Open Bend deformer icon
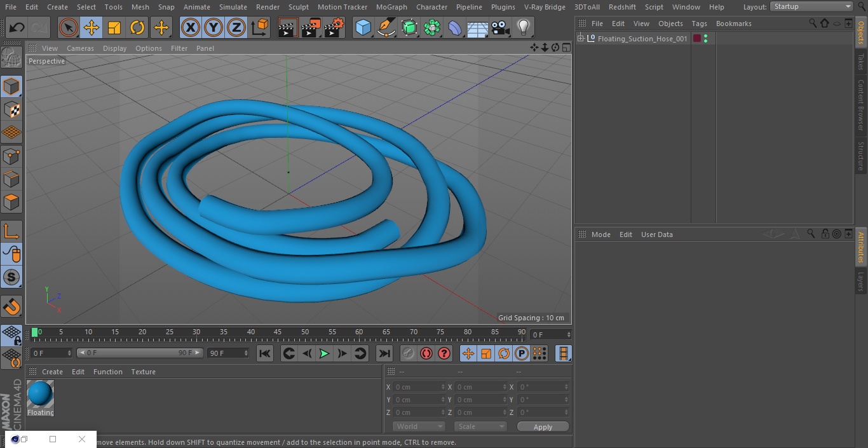 455,28
